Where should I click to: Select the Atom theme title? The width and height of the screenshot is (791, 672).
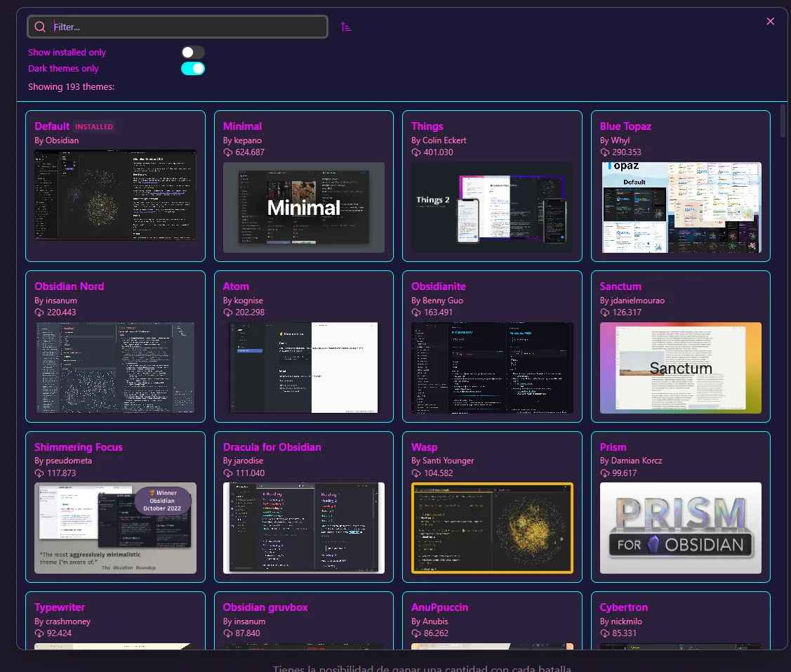tap(236, 286)
